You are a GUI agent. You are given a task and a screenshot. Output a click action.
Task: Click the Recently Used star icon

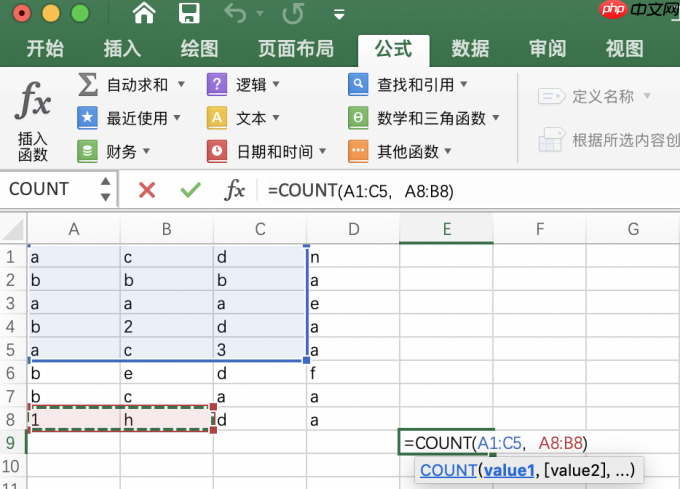[88, 117]
